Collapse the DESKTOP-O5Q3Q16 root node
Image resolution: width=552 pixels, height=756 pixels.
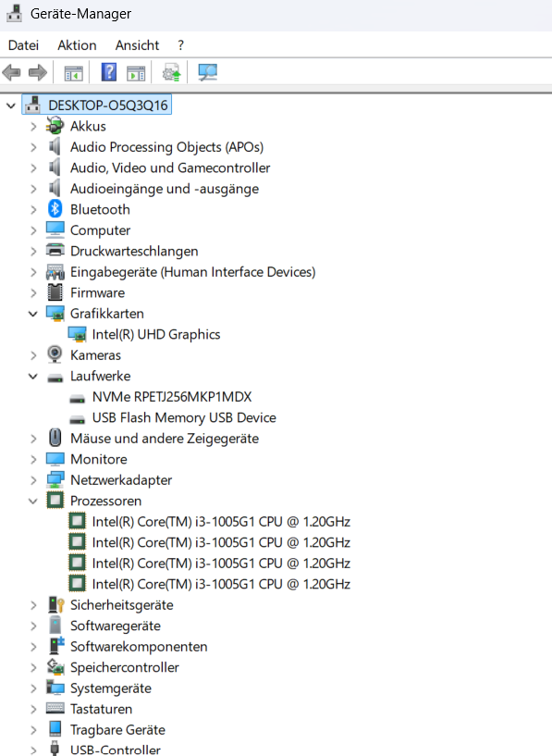(x=10, y=105)
